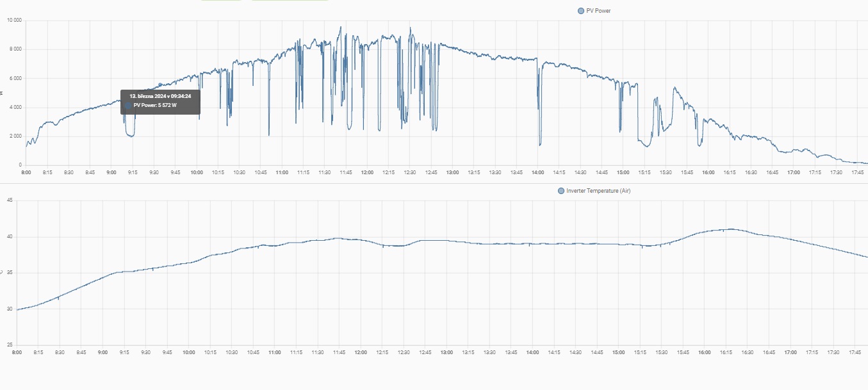This screenshot has width=868, height=390.
Task: Click the 45 label on temperature axis
Action: tap(10, 200)
